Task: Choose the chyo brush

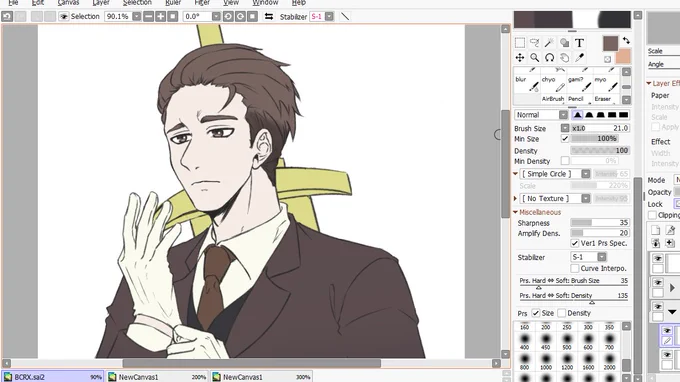Action: (x=554, y=83)
